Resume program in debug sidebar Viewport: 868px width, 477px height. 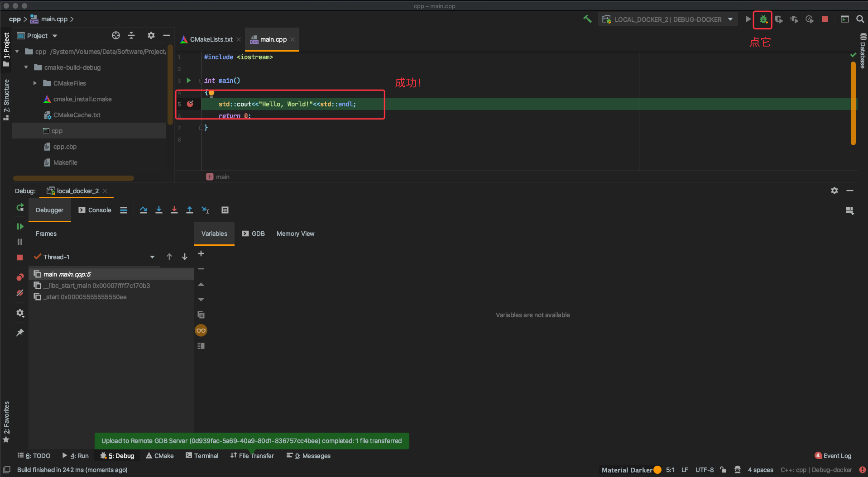click(20, 226)
